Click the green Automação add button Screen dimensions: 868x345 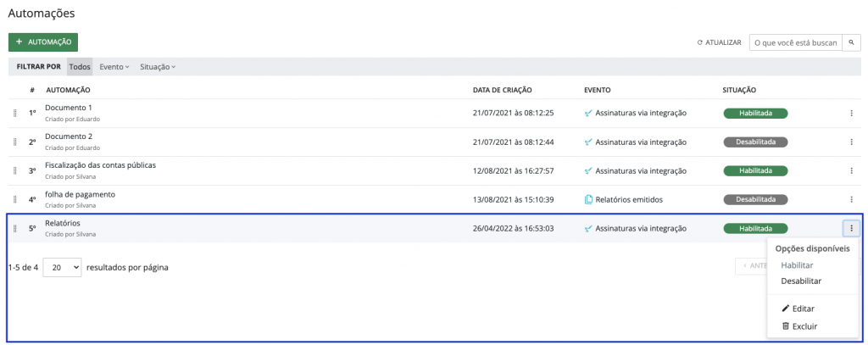coord(43,42)
